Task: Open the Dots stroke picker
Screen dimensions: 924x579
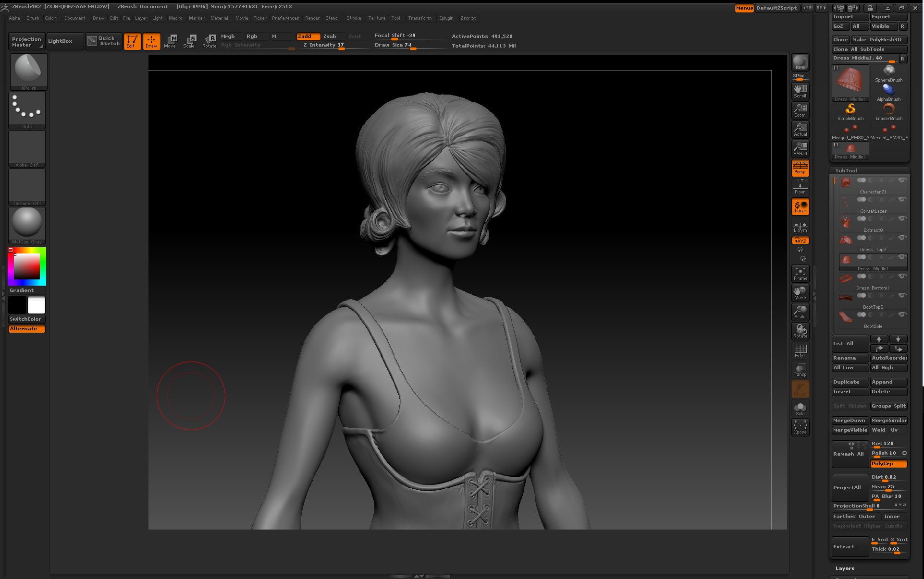Action: point(27,110)
